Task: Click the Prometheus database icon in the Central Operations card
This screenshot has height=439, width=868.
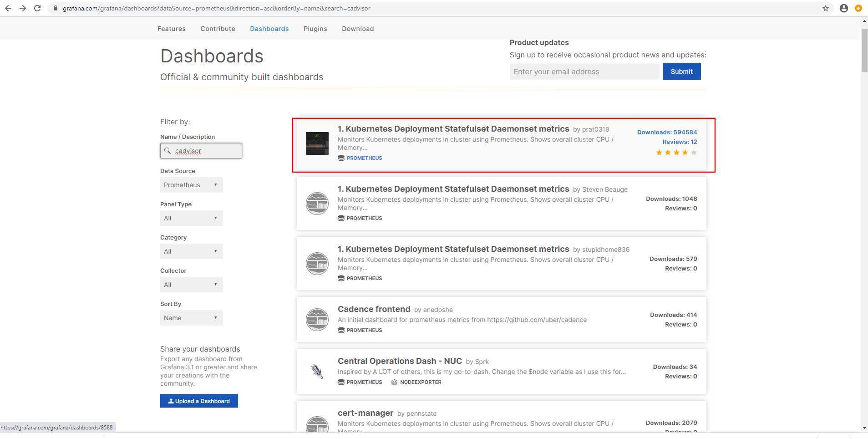Action: [341, 382]
